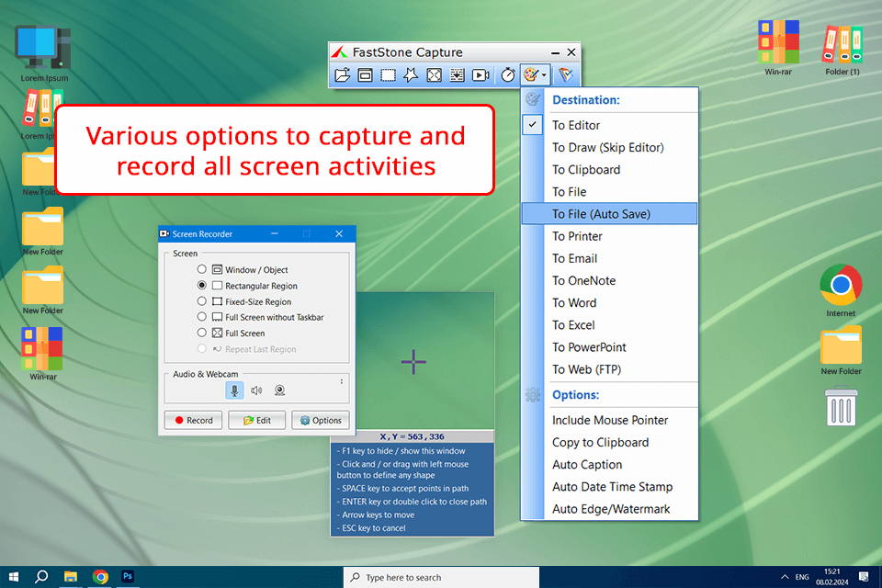Select Fixed-Size Region radio button
This screenshot has height=588, width=882.
click(201, 301)
